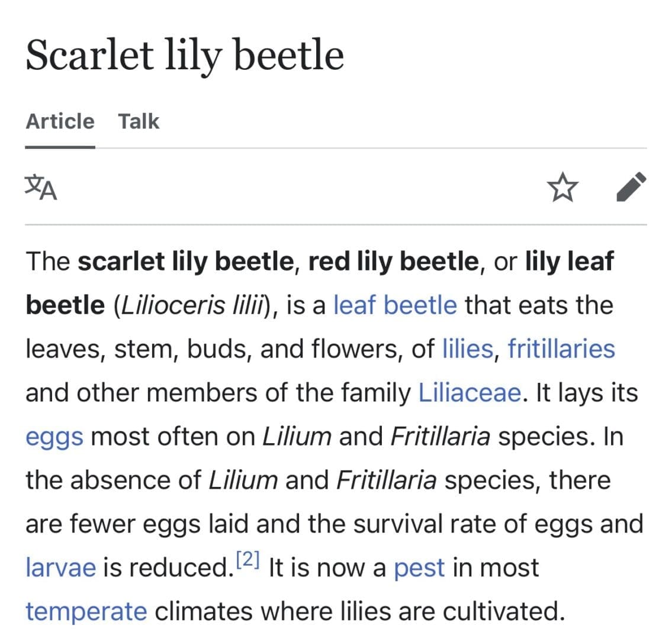Select the pencil edit icon
The width and height of the screenshot is (672, 639).
(631, 186)
